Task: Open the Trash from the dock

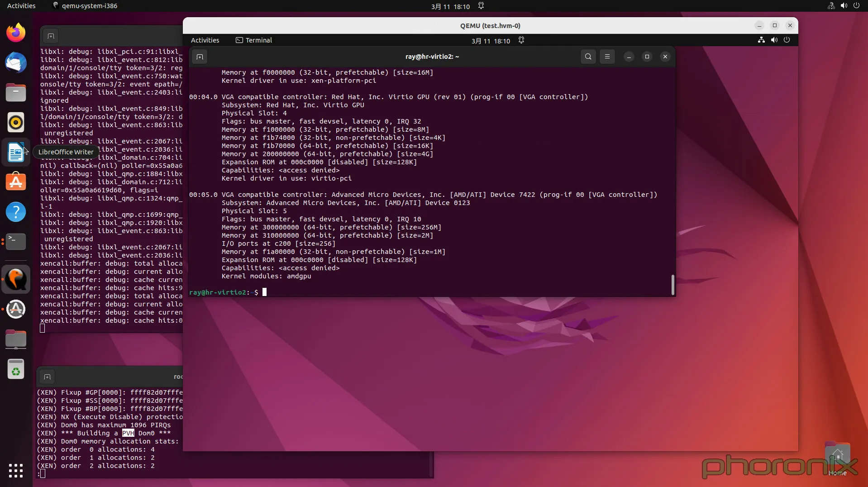Action: coord(16,369)
